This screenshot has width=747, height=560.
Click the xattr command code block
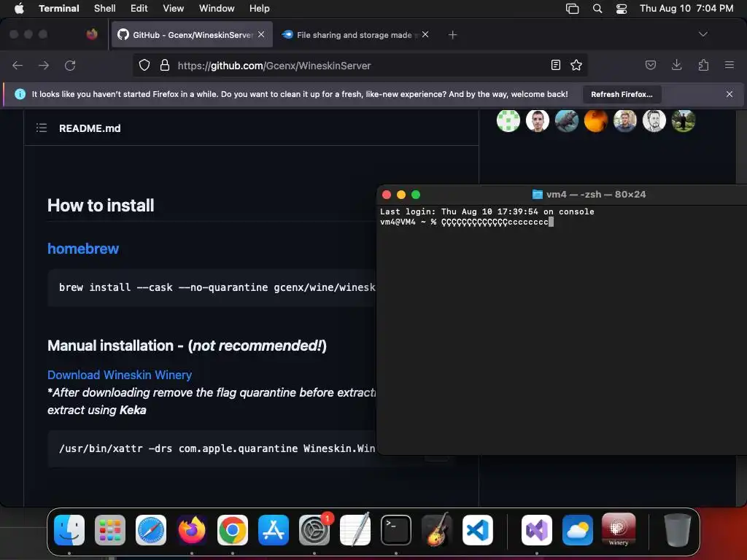[x=212, y=448]
